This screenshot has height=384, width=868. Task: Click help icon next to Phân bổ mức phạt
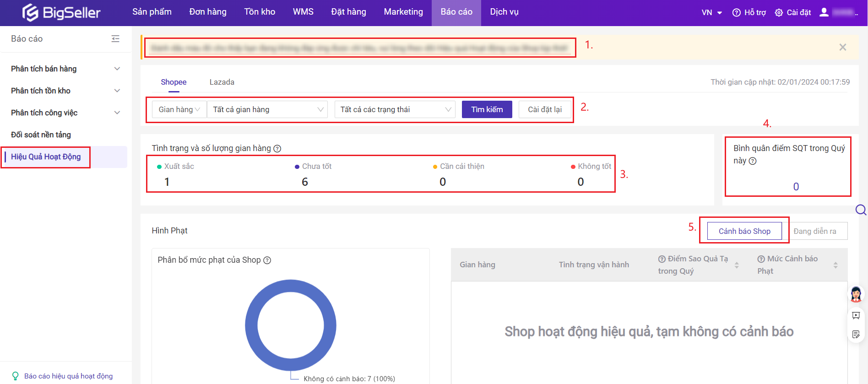(267, 260)
